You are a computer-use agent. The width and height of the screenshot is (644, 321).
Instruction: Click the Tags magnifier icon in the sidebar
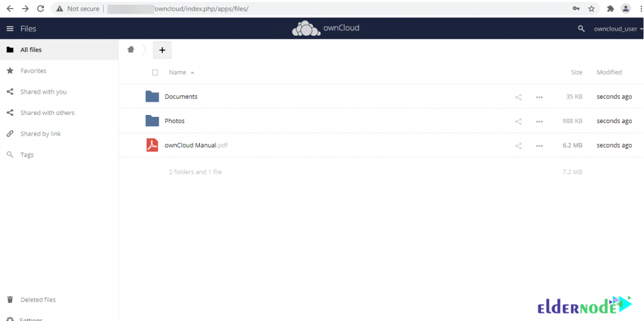(10, 155)
